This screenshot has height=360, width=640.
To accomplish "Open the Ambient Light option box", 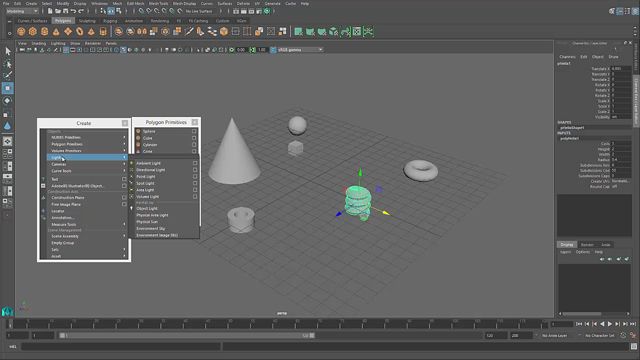I will pos(195,163).
